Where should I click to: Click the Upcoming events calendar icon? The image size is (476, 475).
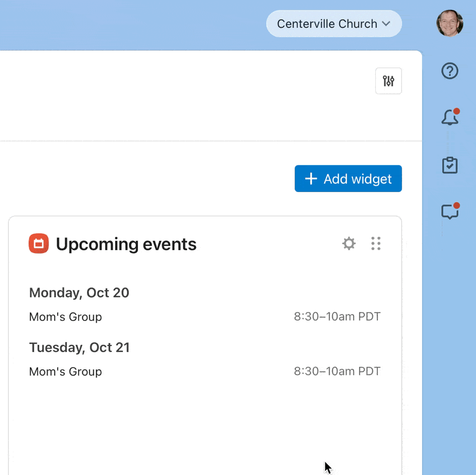click(38, 244)
